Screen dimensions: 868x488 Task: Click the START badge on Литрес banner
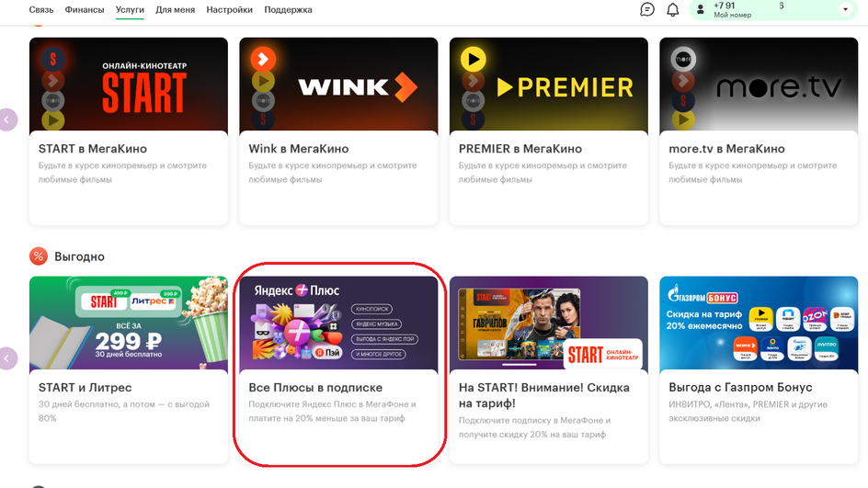(104, 301)
